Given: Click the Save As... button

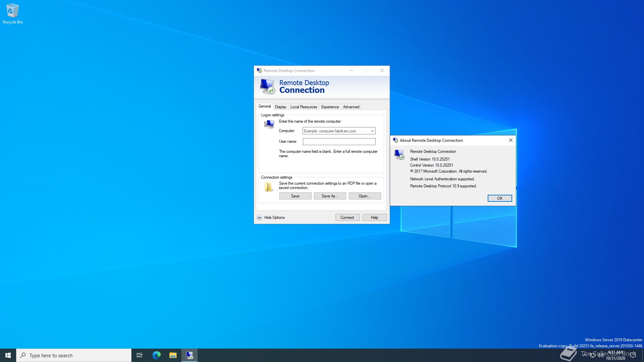Looking at the screenshot, I should (330, 196).
